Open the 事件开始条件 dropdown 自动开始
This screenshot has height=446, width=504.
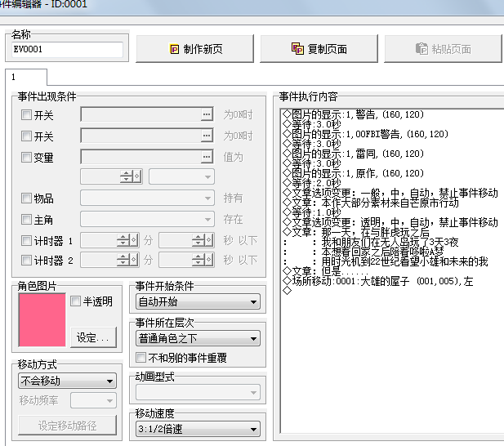(x=198, y=301)
